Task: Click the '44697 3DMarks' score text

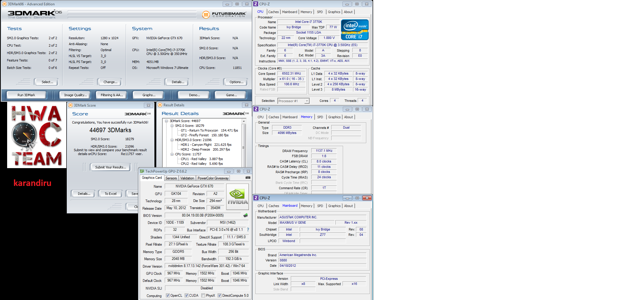Action: 110,130
